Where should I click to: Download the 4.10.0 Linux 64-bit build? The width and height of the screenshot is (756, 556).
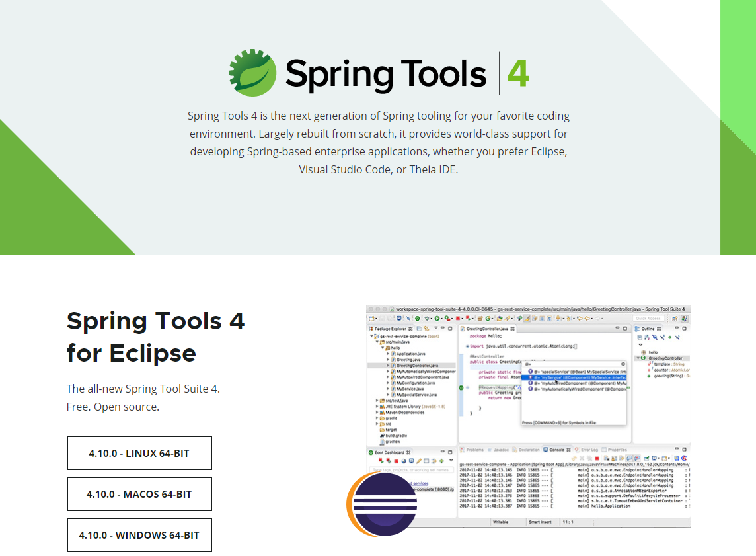139,453
